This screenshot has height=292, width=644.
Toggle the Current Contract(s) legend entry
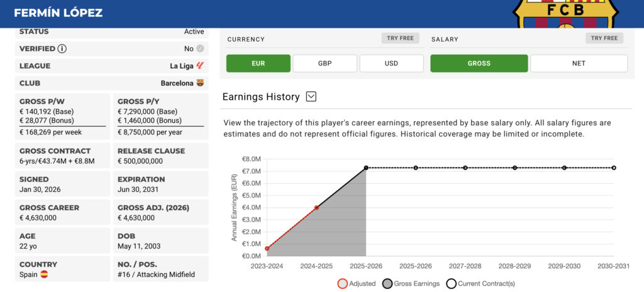[480, 284]
